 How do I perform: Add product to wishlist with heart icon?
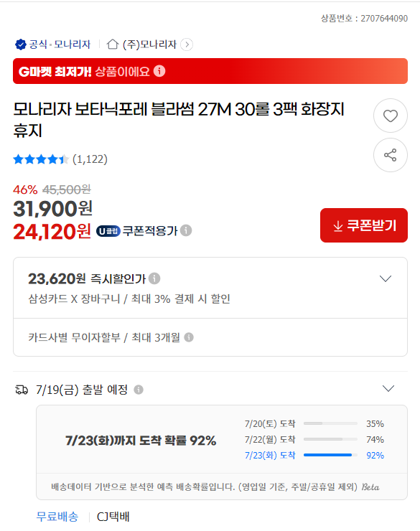(390, 116)
